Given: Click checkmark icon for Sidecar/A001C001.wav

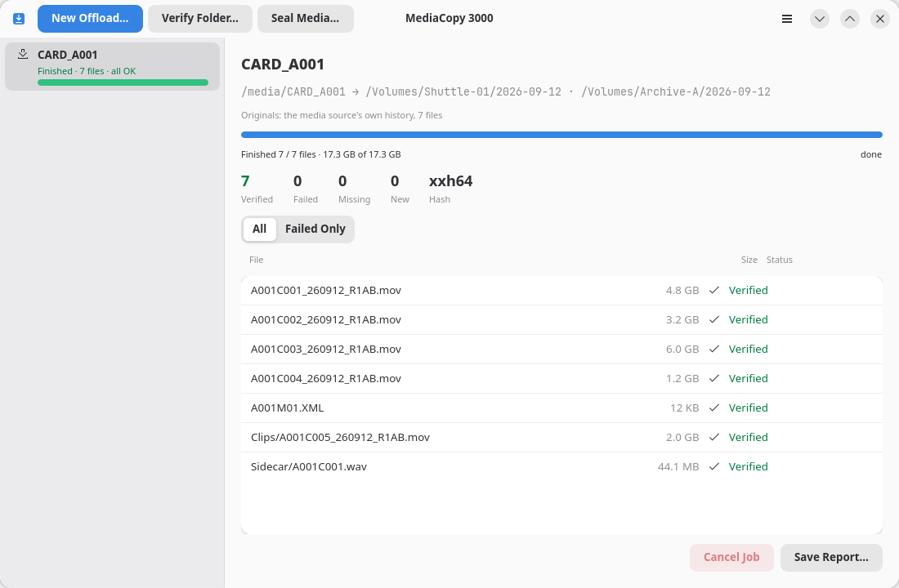Looking at the screenshot, I should [713, 466].
